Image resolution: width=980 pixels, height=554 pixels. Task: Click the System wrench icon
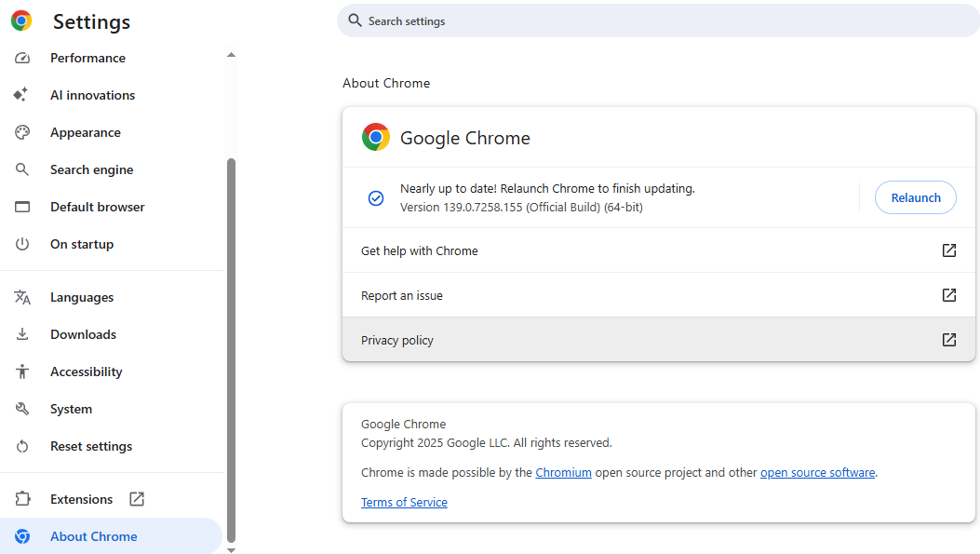pos(23,408)
